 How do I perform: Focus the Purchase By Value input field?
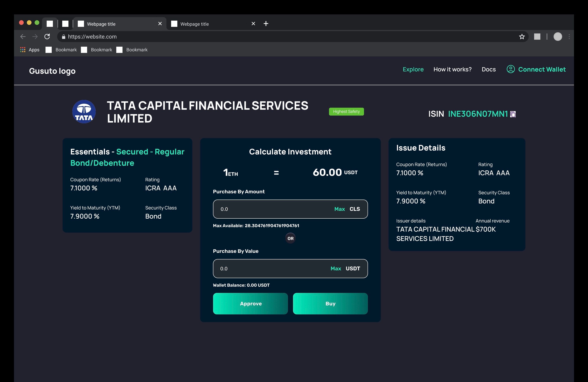[x=290, y=269]
